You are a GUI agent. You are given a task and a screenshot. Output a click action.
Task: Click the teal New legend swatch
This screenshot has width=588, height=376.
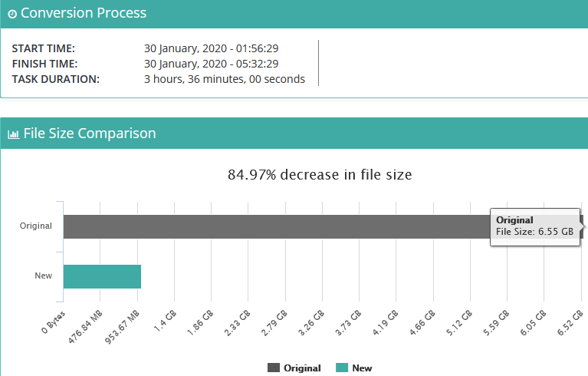(342, 368)
